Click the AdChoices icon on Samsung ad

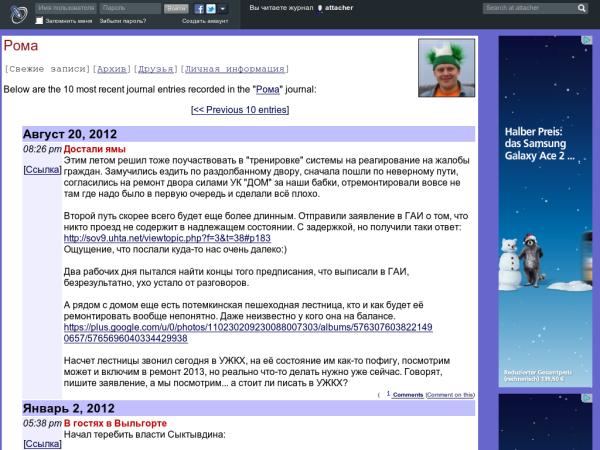point(587,40)
